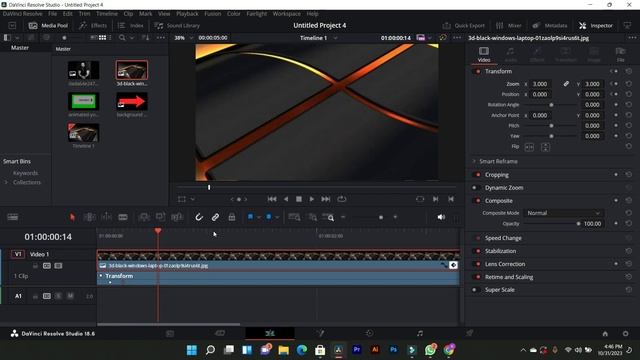Click the search magnifier in Media Pool
The image size is (640, 360).
(122, 38)
